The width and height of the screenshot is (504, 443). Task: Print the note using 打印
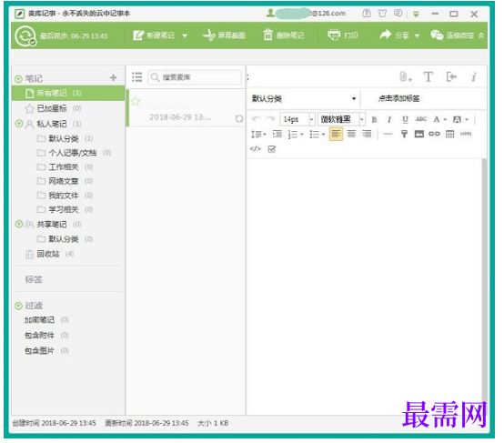343,35
